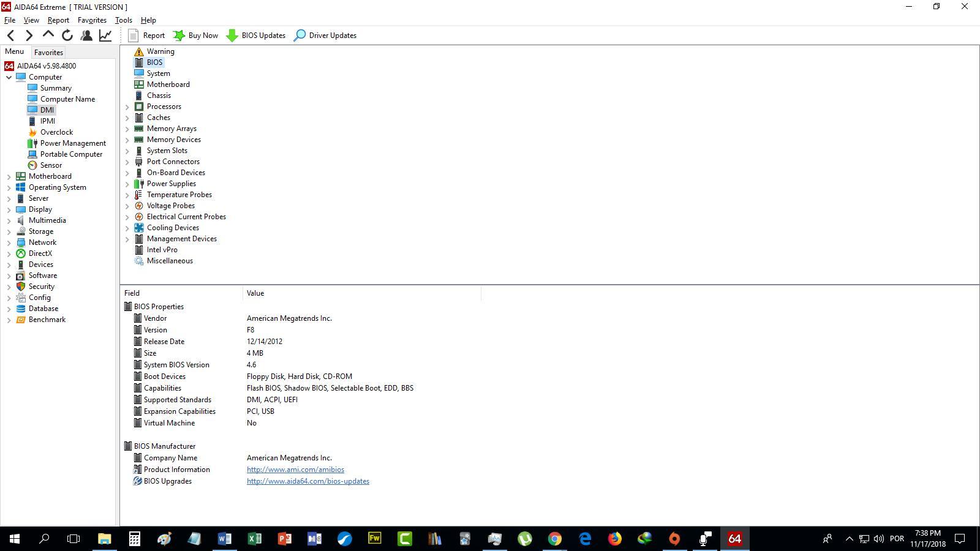Go forward with the Forward arrow
Viewport: 980px width, 551px height.
point(29,36)
